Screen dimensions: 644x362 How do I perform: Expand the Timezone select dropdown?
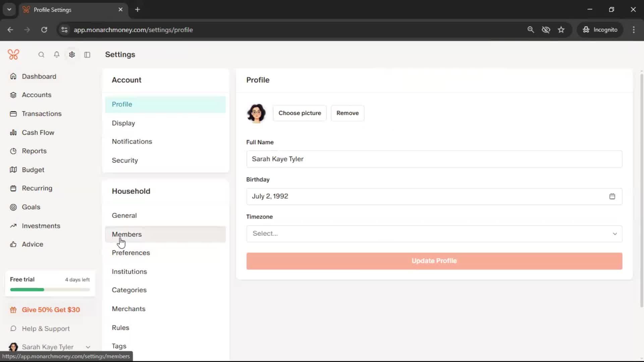[434, 234]
